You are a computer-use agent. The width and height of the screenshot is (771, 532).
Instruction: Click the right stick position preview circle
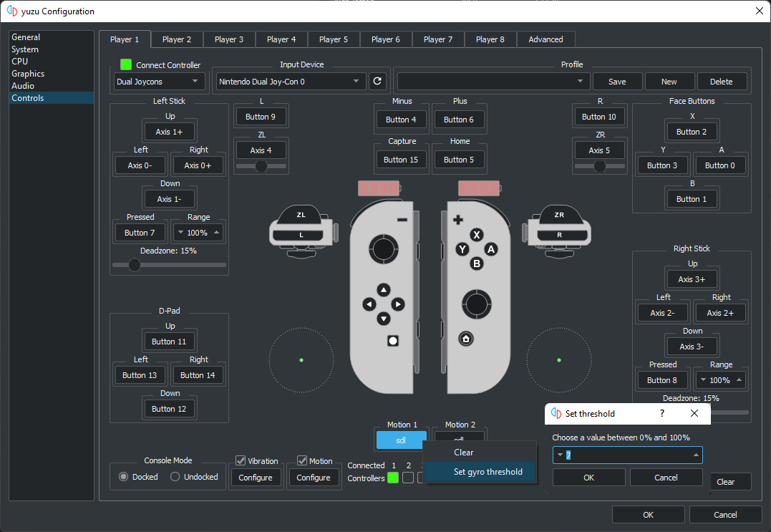[559, 360]
